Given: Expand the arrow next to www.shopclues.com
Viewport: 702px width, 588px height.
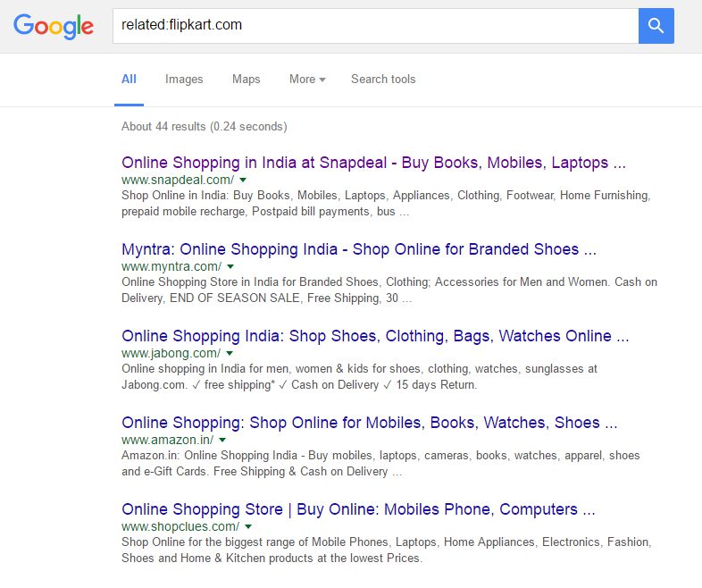Looking at the screenshot, I should pyautogui.click(x=248, y=526).
